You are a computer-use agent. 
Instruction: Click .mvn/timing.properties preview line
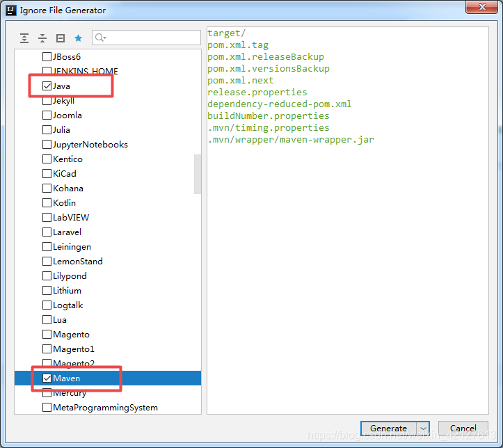[269, 127]
